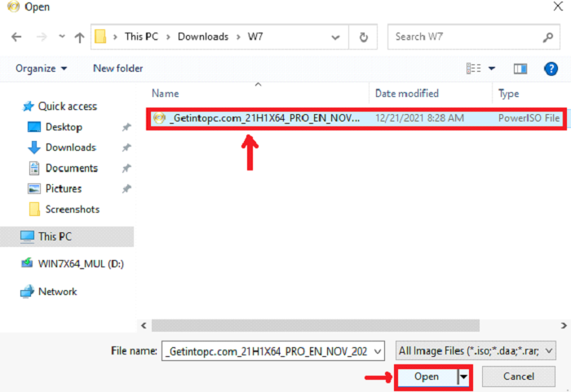Click horizontal scrollbar right arrow

click(x=564, y=326)
